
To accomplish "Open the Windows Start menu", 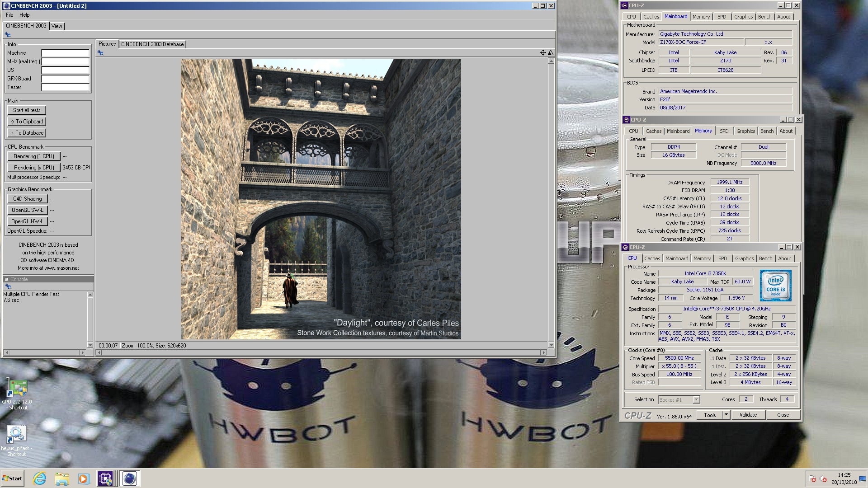I will (x=12, y=479).
